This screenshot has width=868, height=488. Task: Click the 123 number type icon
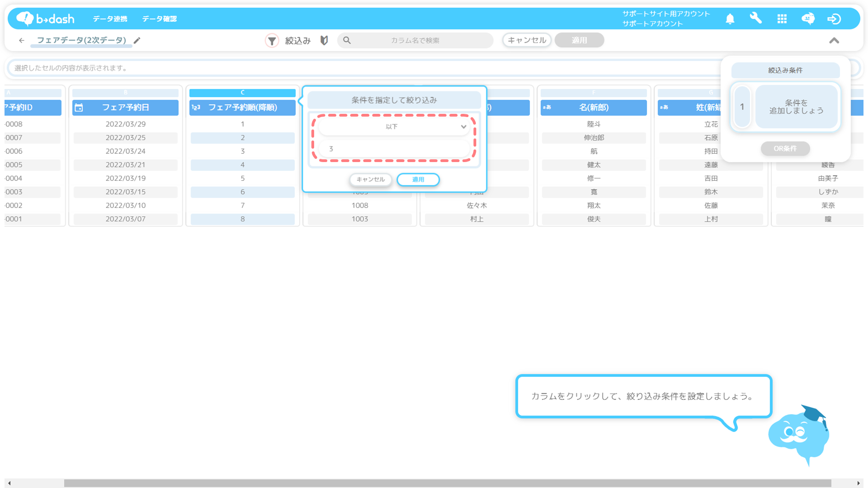196,107
